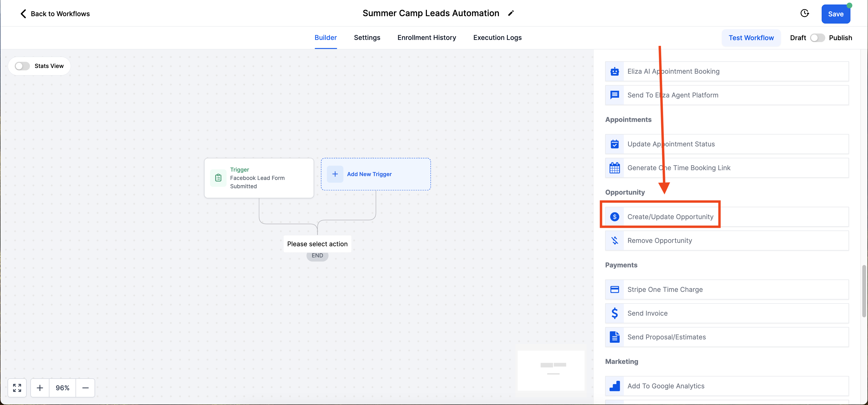
Task: Click the Remove Opportunity crossed-dollar icon
Action: click(x=615, y=241)
